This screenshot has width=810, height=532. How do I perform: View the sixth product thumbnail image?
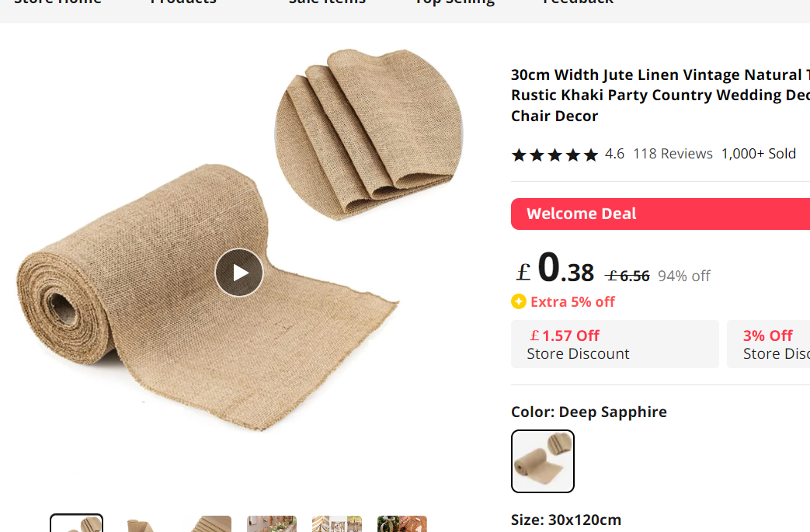[402, 524]
